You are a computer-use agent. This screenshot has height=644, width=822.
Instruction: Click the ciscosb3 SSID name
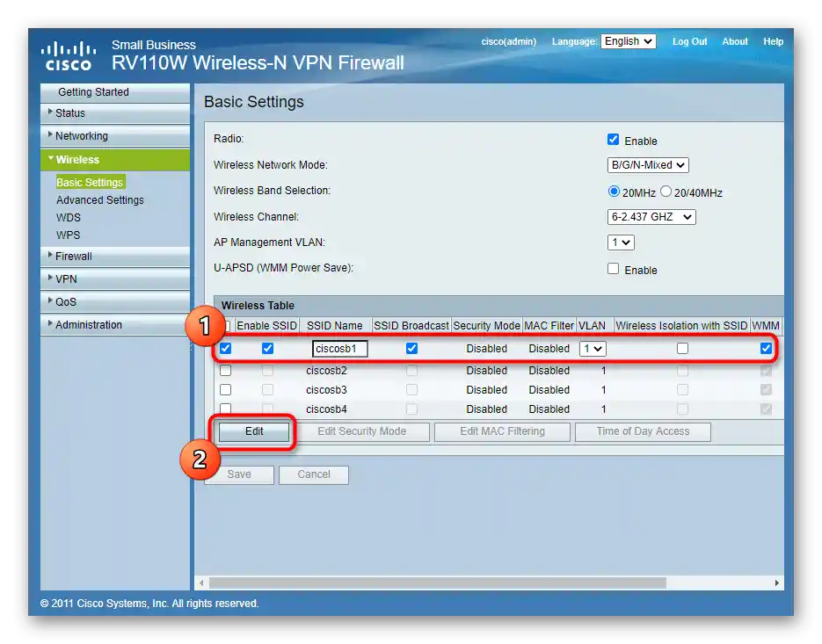[x=326, y=390]
